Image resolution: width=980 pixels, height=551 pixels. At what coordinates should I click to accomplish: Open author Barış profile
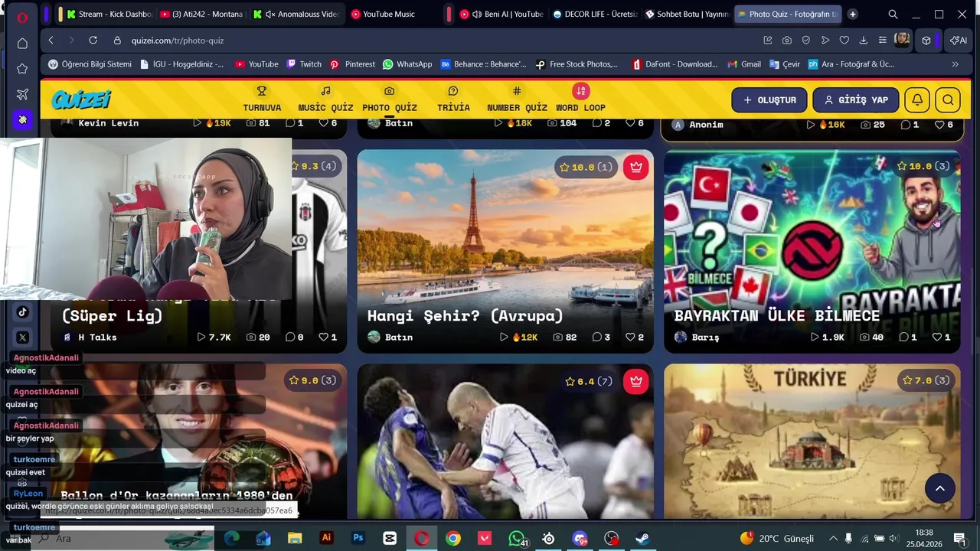point(696,337)
